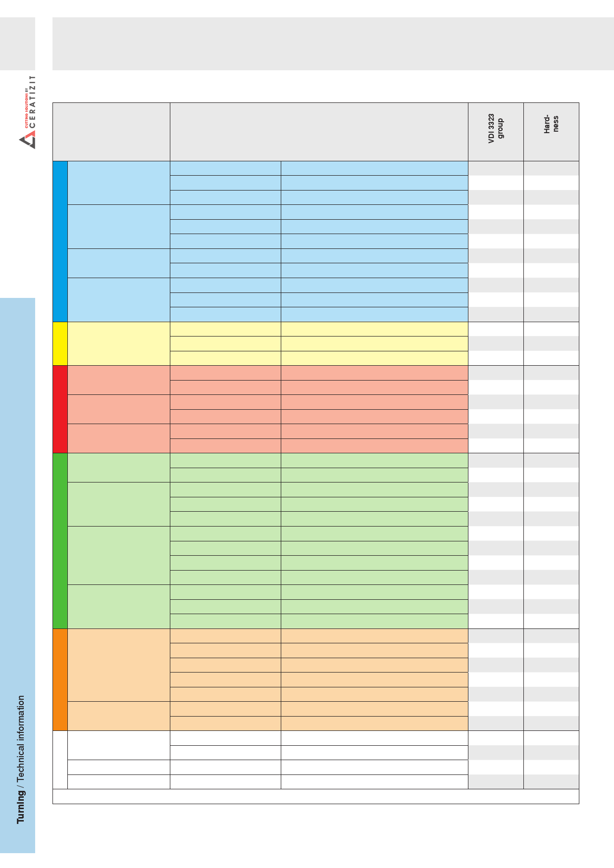This screenshot has width=614, height=868.
Task: Select the yellow material group color bar
Action: 60,344
